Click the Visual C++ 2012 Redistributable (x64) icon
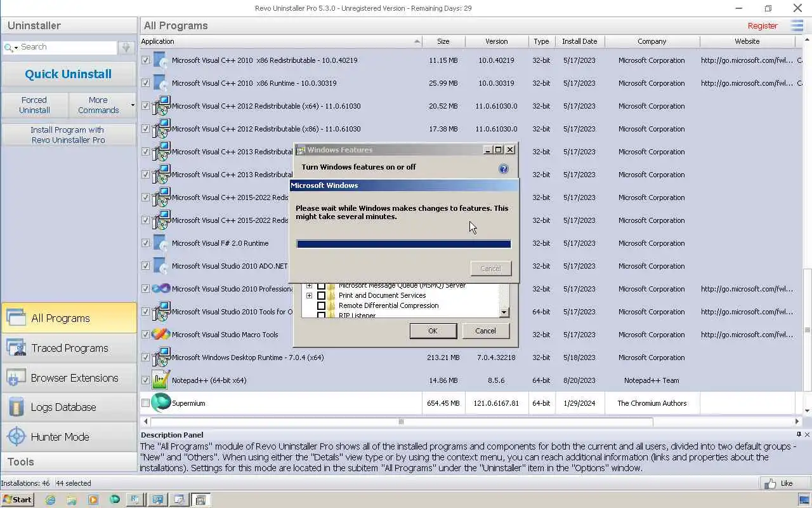 click(161, 106)
